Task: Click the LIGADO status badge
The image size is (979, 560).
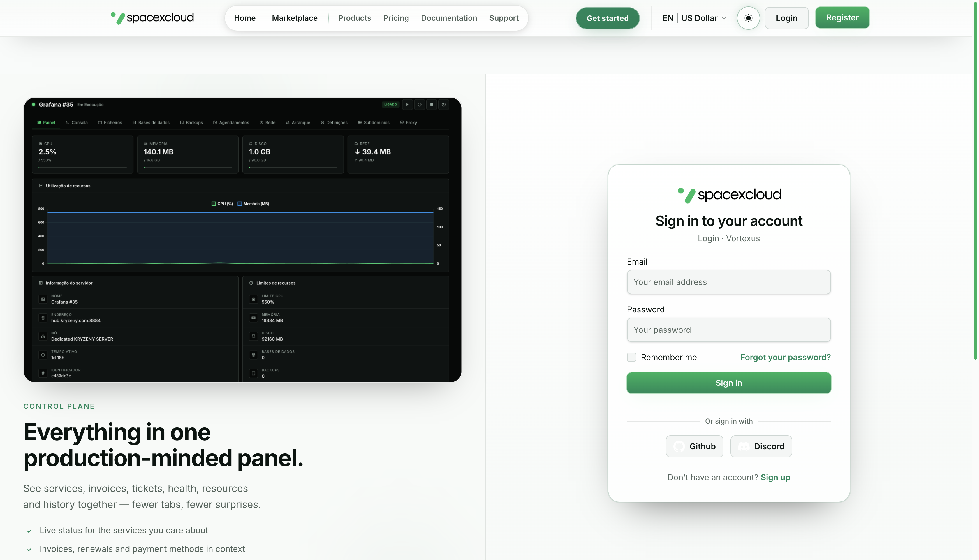Action: click(390, 105)
